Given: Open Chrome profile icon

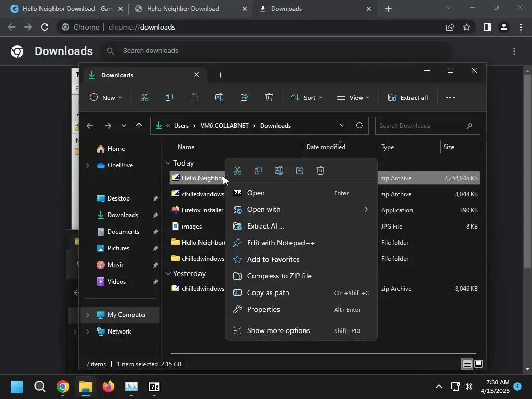Looking at the screenshot, I should click(x=504, y=27).
